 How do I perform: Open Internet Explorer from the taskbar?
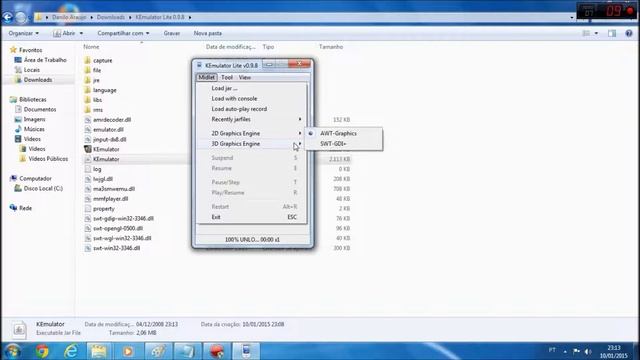click(71, 351)
